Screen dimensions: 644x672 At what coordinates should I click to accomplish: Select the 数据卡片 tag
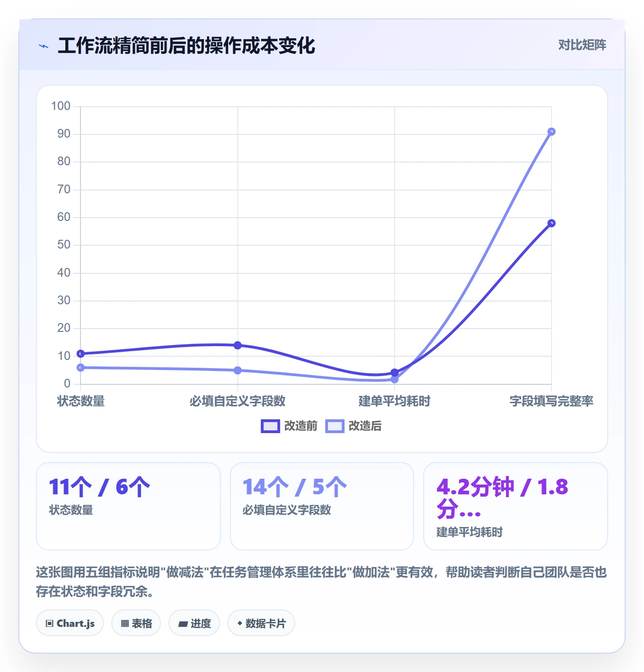coord(261,623)
